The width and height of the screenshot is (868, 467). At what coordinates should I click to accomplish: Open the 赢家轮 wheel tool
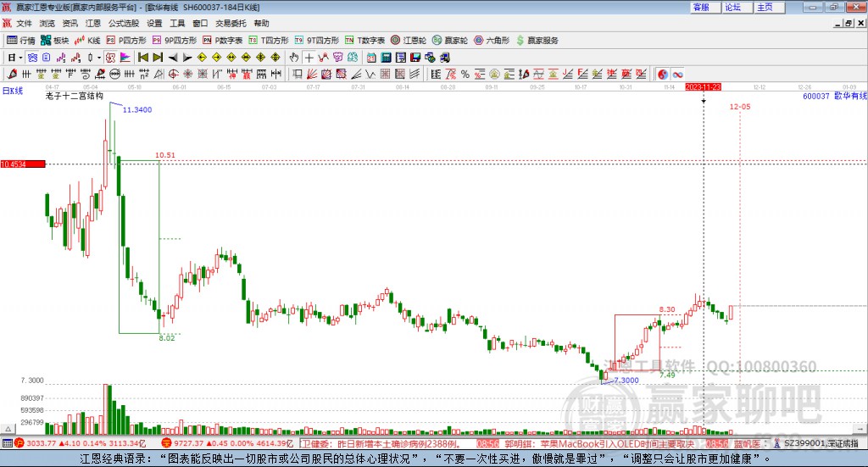(x=450, y=41)
